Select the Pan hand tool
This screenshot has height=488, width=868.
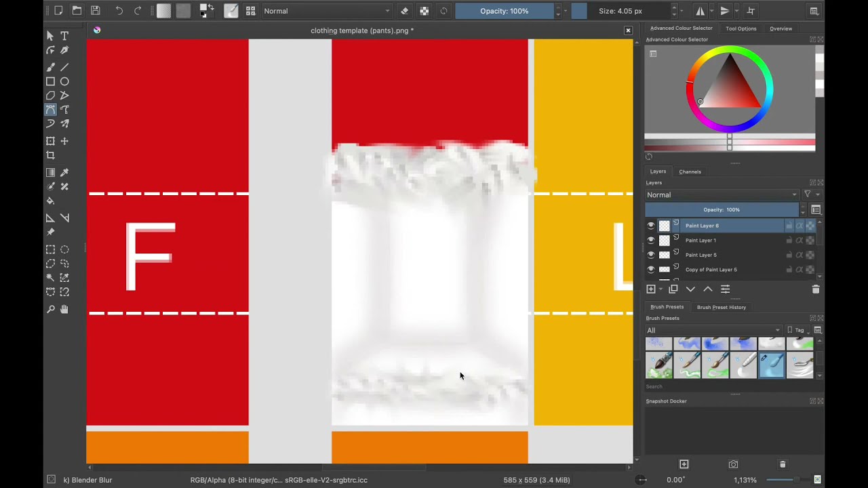click(x=64, y=309)
